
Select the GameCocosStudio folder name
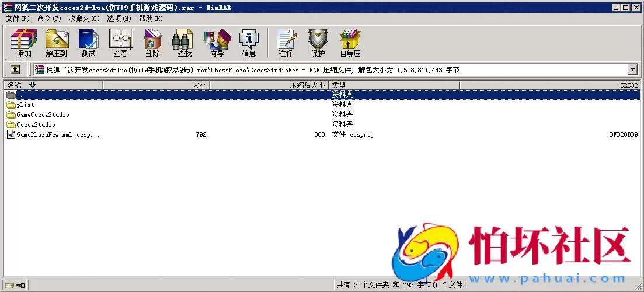point(43,114)
